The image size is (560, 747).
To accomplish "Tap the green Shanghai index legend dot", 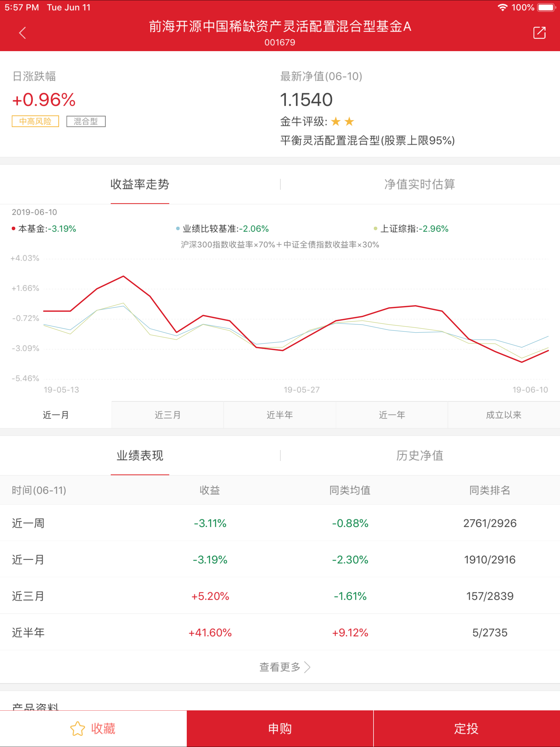I will [x=376, y=229].
